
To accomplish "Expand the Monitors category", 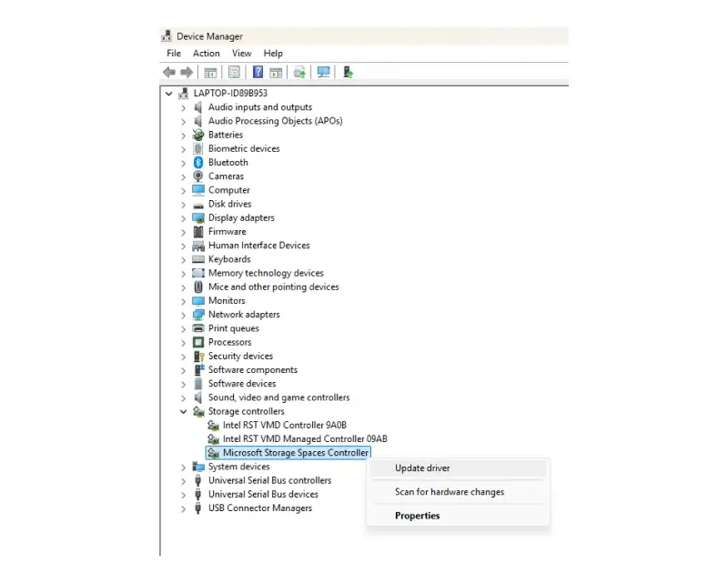I will 184,301.
